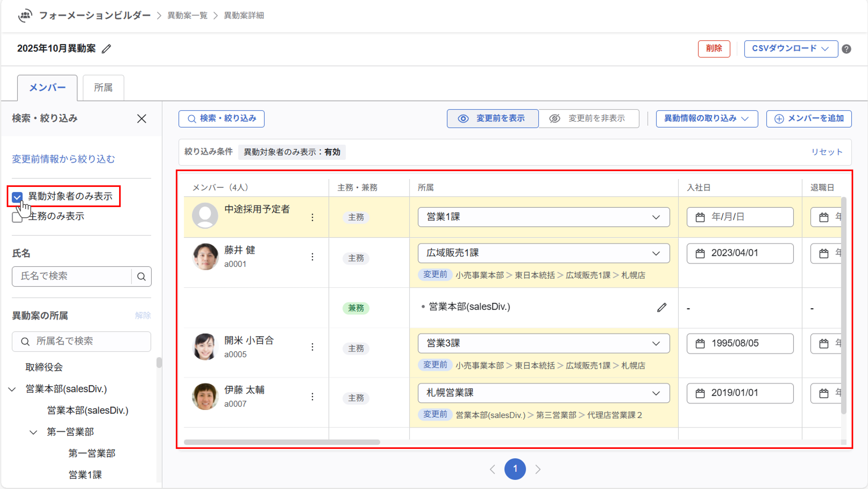The image size is (868, 489).
Task: Open the three-dot menu for 藤井 健
Action: 312,257
